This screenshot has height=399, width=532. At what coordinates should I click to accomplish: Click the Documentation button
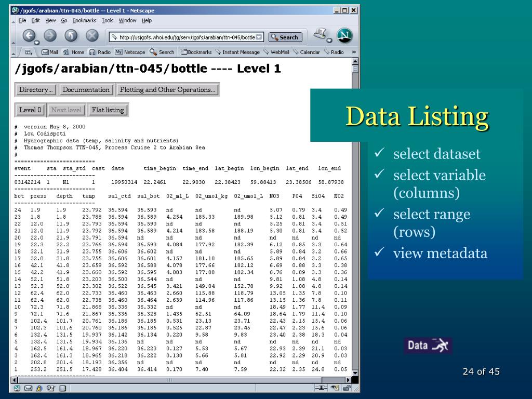[86, 89]
